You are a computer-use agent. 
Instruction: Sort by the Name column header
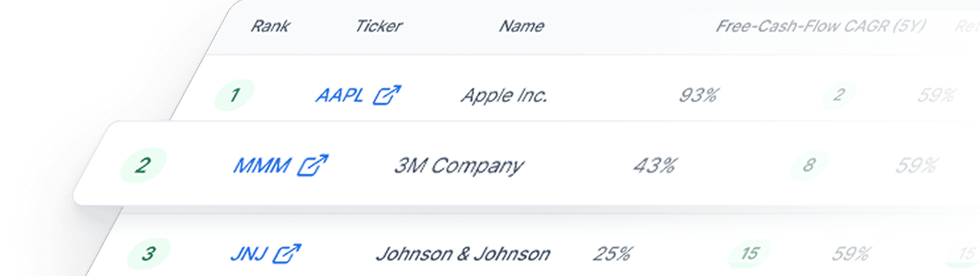[521, 26]
